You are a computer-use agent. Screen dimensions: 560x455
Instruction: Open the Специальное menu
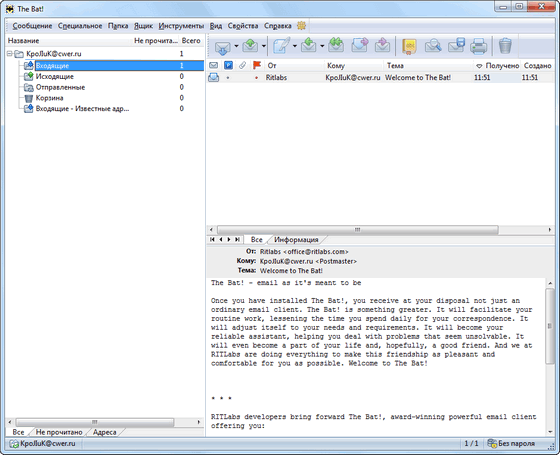tap(80, 26)
